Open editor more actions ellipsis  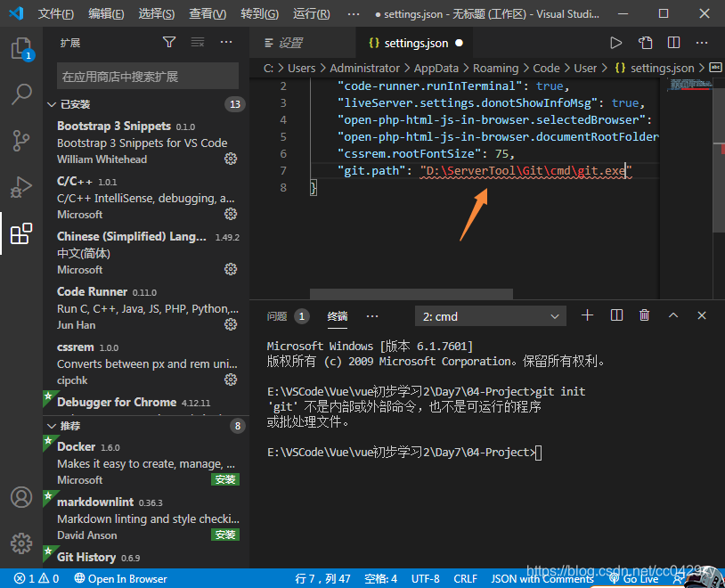coord(702,43)
